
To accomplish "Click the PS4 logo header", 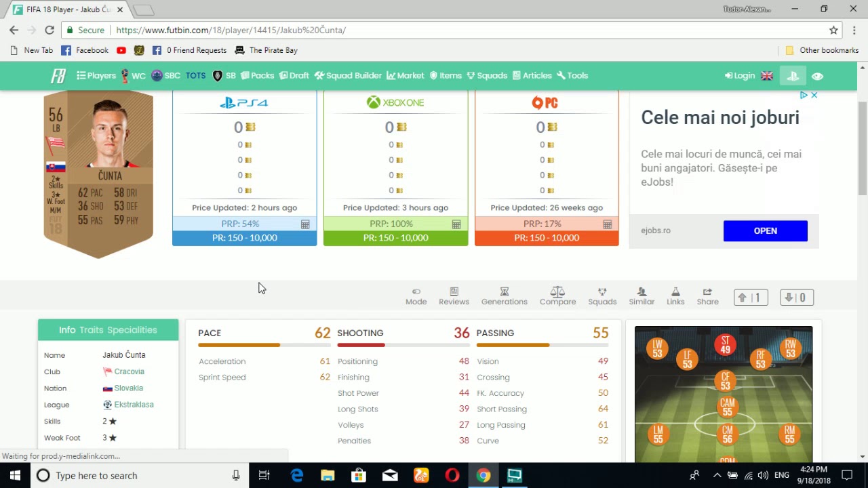I will (x=244, y=103).
